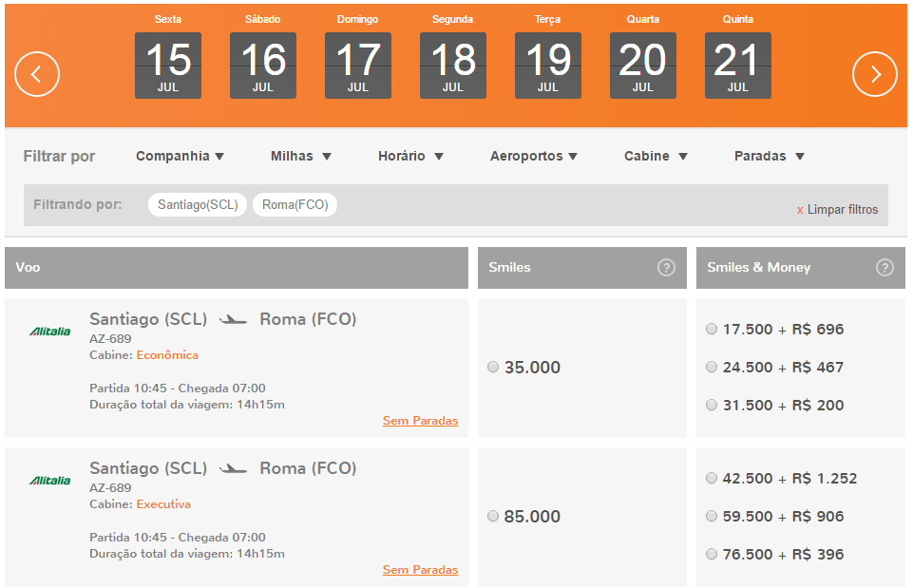Choose 17.500 + R$ 696 option
Image resolution: width=913 pixels, height=588 pixels.
click(712, 329)
